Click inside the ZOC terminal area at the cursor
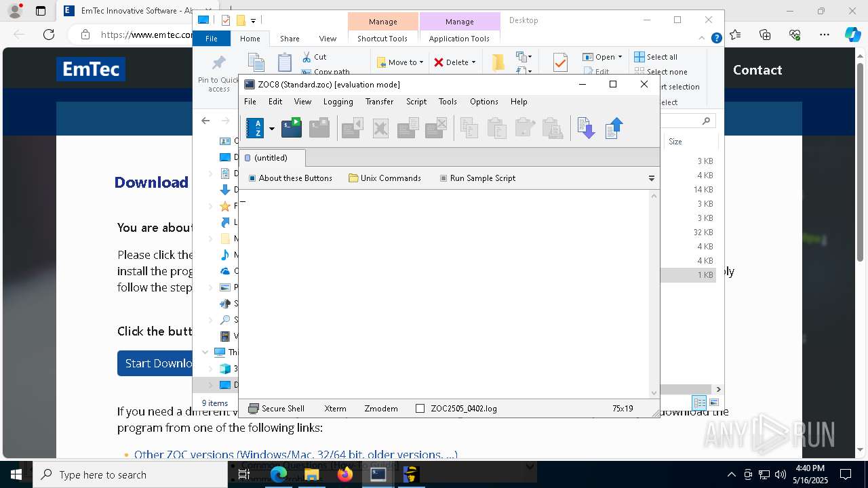Image resolution: width=868 pixels, height=488 pixels. 243,200
